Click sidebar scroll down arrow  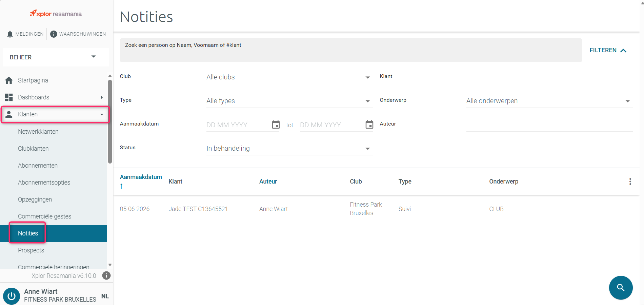tap(110, 265)
